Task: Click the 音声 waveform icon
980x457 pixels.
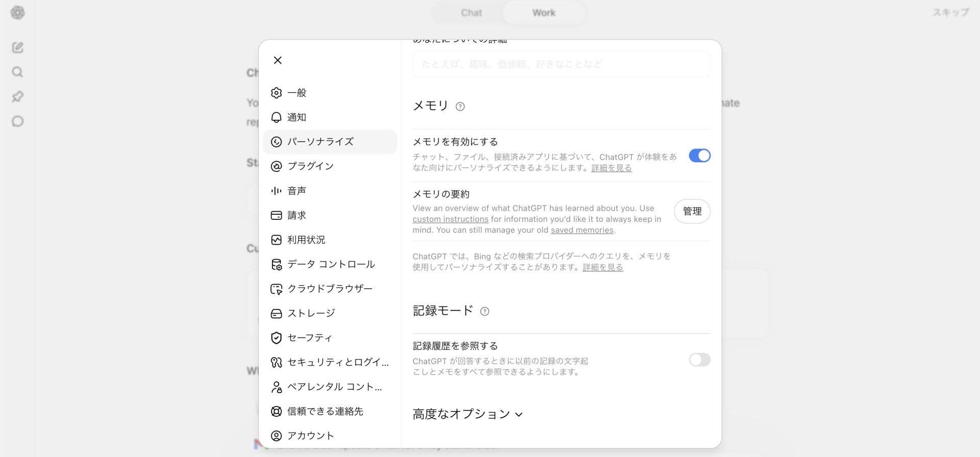Action: pos(276,191)
